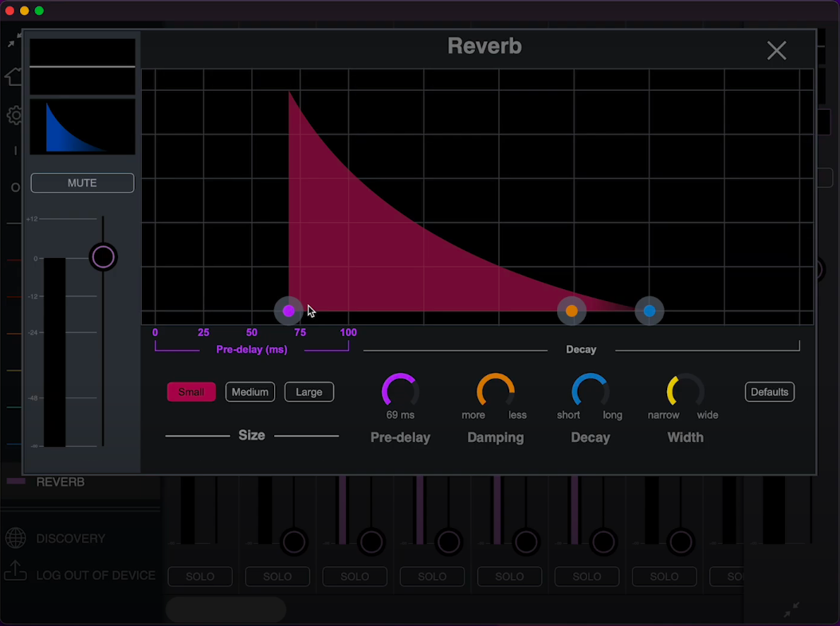Select the REVERB sidebar item
The image size is (840, 626).
click(61, 482)
